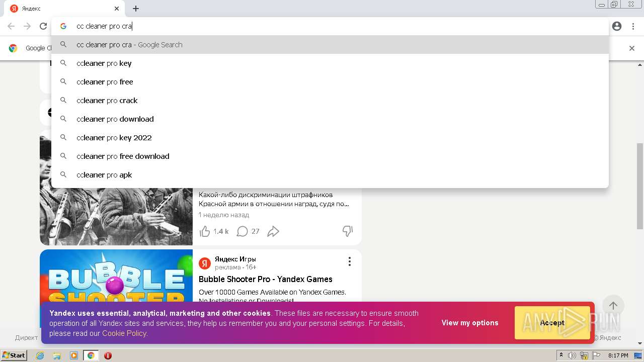Click the browser Forward arrow

[27, 26]
